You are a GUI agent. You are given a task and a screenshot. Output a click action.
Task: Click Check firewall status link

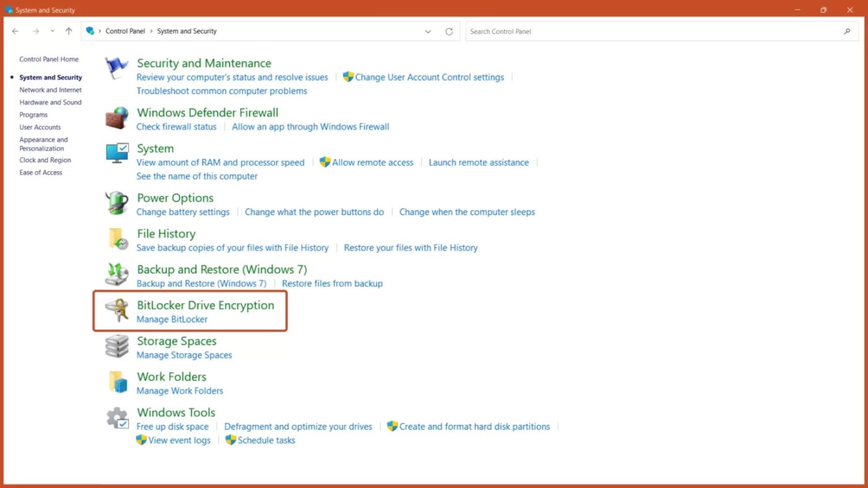click(x=177, y=126)
